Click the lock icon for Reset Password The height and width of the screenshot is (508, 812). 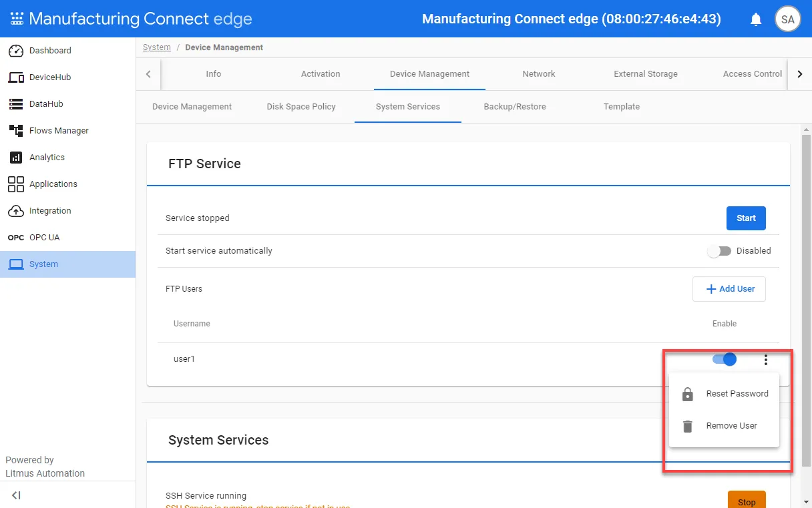click(x=687, y=394)
